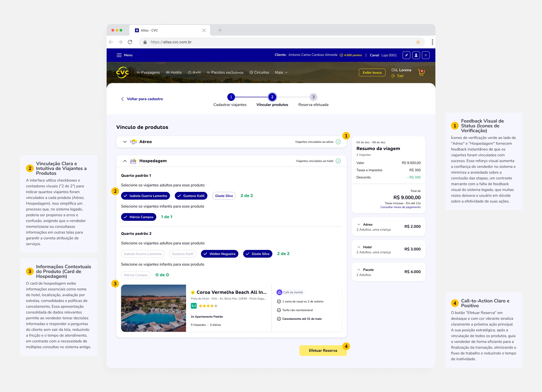Viewport: 542px width, 392px height.
Task: Open Circuitos in the navigation
Action: pyautogui.click(x=259, y=72)
